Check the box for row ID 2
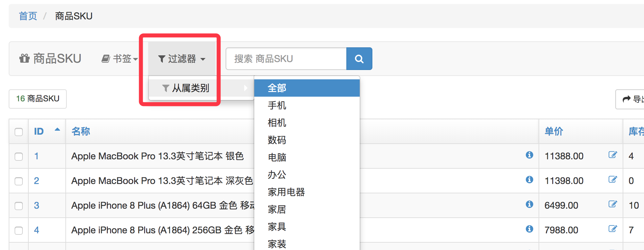 [x=19, y=181]
